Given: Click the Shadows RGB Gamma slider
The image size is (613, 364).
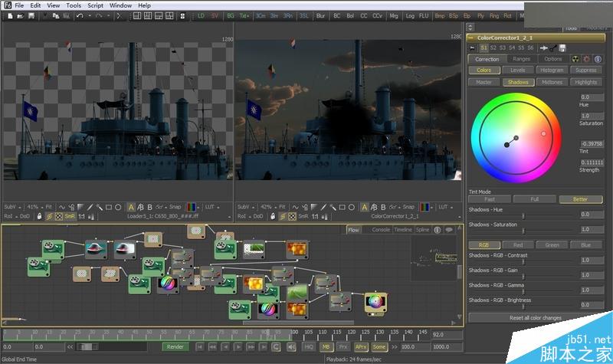Looking at the screenshot, I should [523, 293].
